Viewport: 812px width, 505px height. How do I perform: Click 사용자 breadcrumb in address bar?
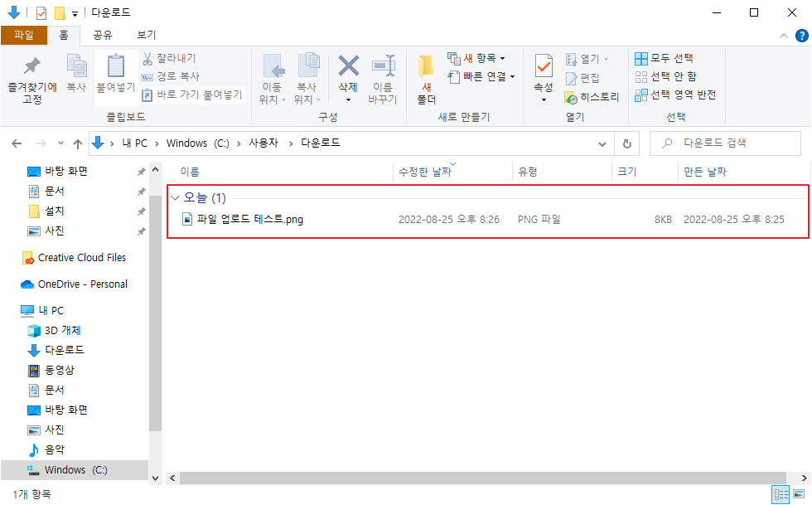click(263, 143)
